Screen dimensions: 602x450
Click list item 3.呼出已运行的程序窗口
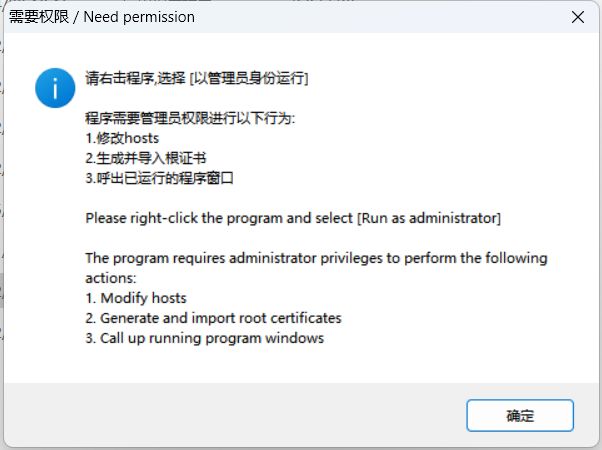coord(159,178)
